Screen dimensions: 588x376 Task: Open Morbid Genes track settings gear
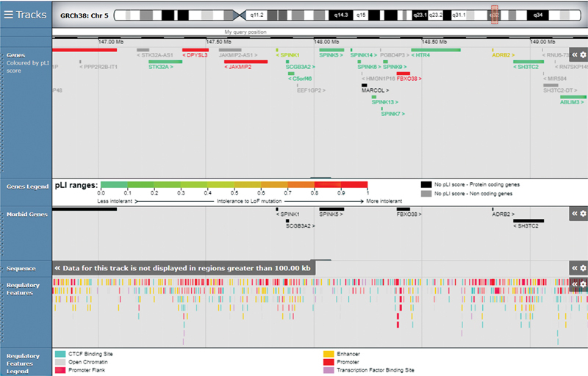[583, 213]
